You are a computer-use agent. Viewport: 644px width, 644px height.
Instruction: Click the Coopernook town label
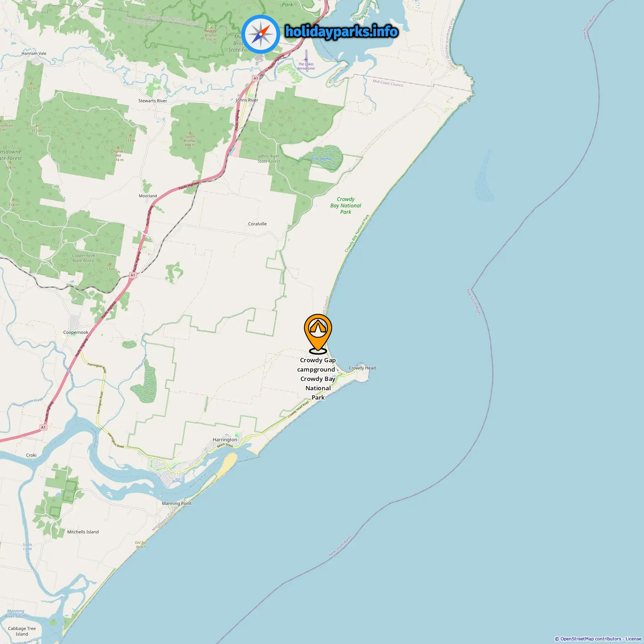(x=76, y=332)
